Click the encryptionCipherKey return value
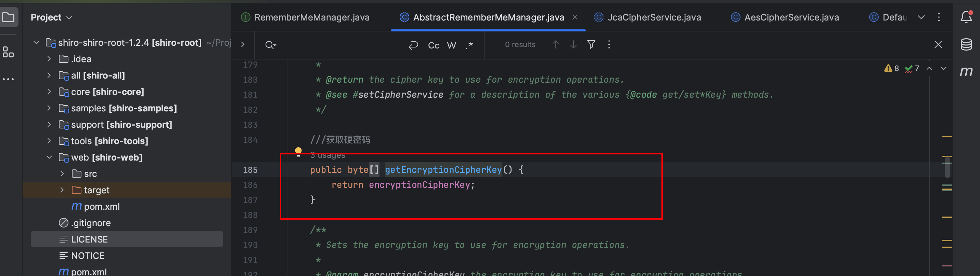 point(419,185)
